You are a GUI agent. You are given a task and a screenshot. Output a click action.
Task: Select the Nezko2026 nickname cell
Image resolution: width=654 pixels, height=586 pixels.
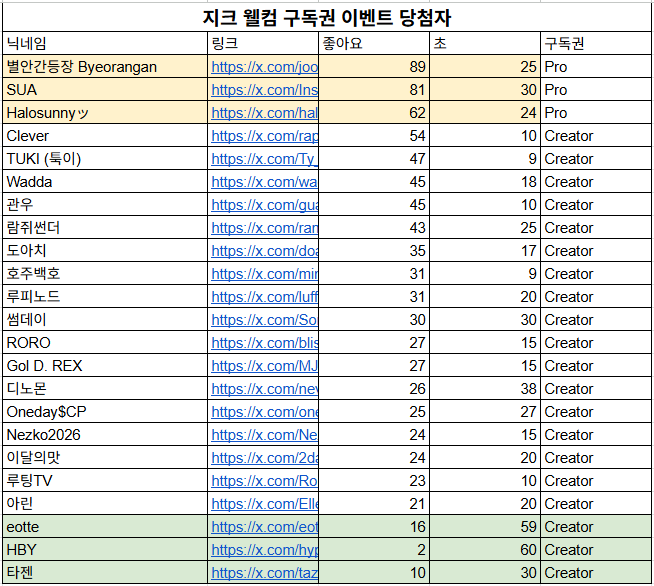pos(105,434)
